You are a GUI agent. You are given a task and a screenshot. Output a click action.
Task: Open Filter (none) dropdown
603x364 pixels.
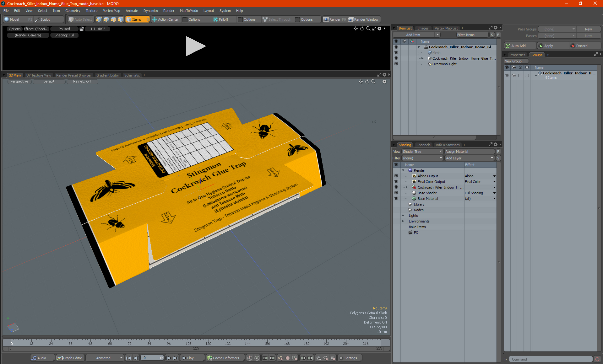422,158
